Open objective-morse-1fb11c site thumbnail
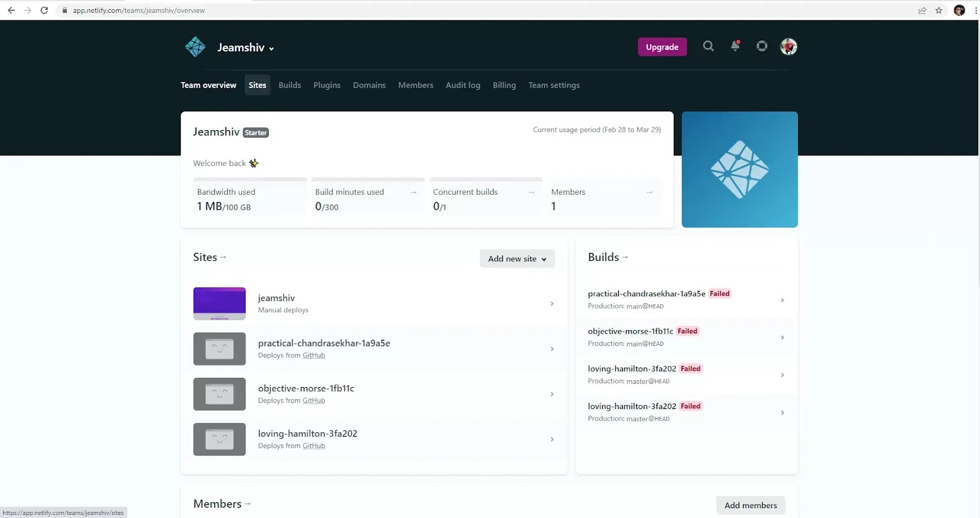Screen dimensions: 980x518 [x=219, y=394]
